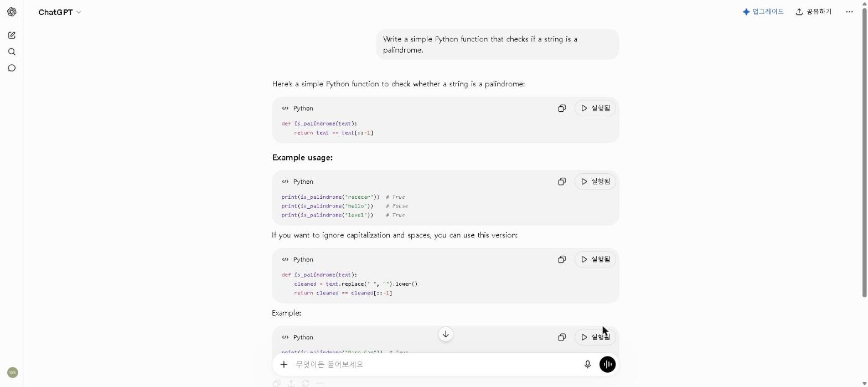Copy the first Python code block

pyautogui.click(x=562, y=108)
